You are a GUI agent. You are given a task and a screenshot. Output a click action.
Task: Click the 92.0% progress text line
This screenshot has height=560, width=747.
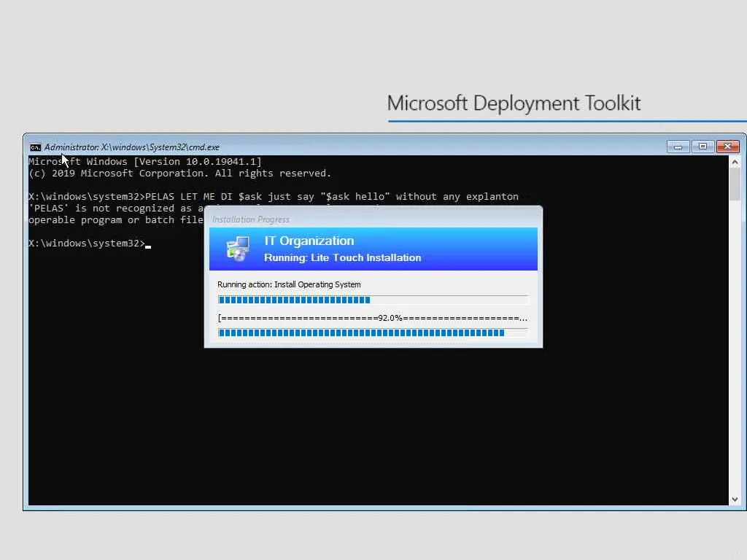(373, 318)
